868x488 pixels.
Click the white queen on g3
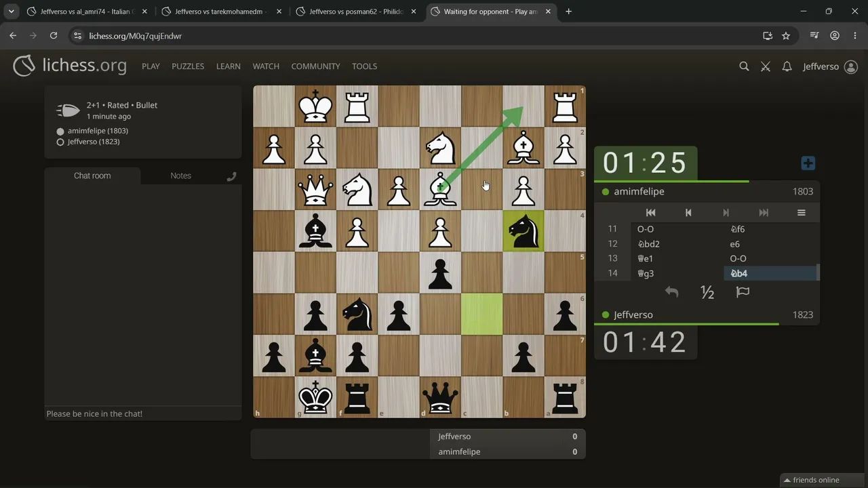tap(315, 189)
